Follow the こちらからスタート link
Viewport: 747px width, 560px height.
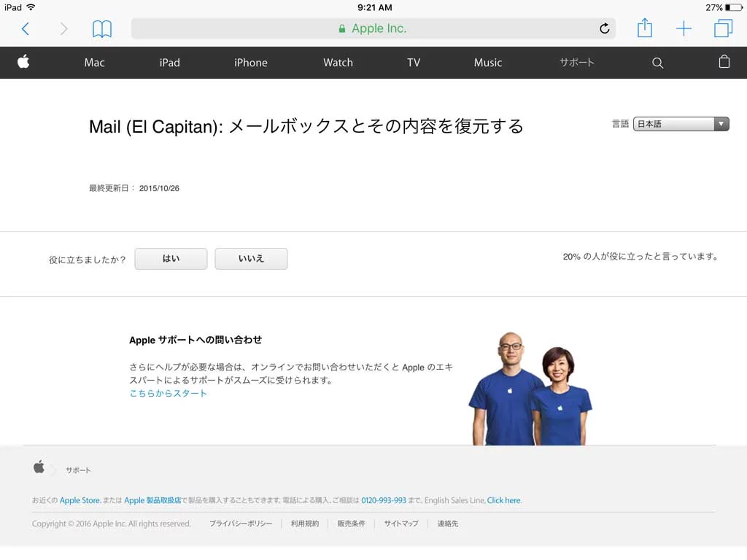pyautogui.click(x=169, y=393)
